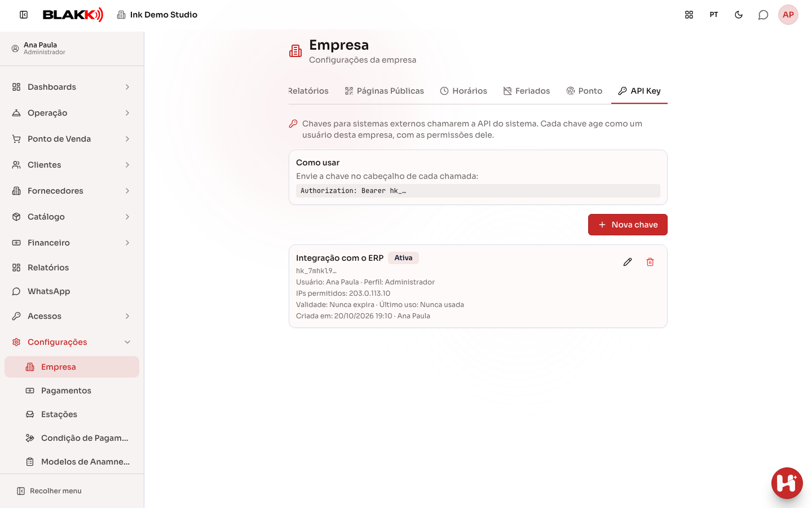Edit the Integração com o ERP key
The height and width of the screenshot is (508, 812).
(x=628, y=262)
